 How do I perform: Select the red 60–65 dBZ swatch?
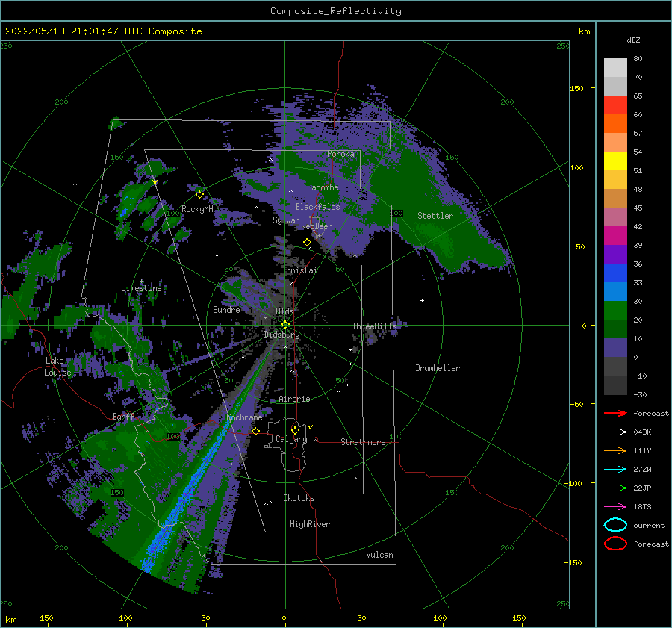point(615,105)
